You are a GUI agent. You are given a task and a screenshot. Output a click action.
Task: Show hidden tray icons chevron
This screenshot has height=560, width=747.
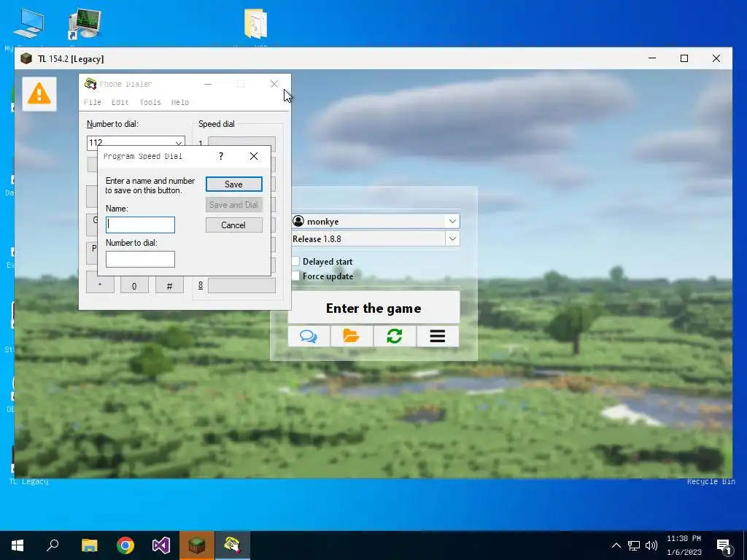616,545
